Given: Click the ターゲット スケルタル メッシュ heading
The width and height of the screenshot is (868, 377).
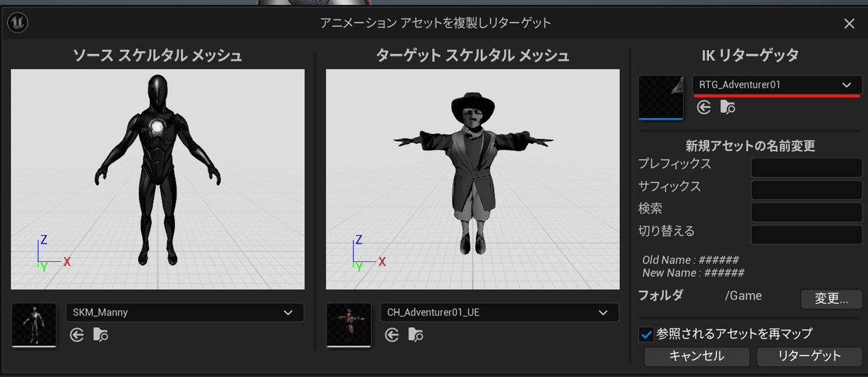Looking at the screenshot, I should click(x=473, y=56).
